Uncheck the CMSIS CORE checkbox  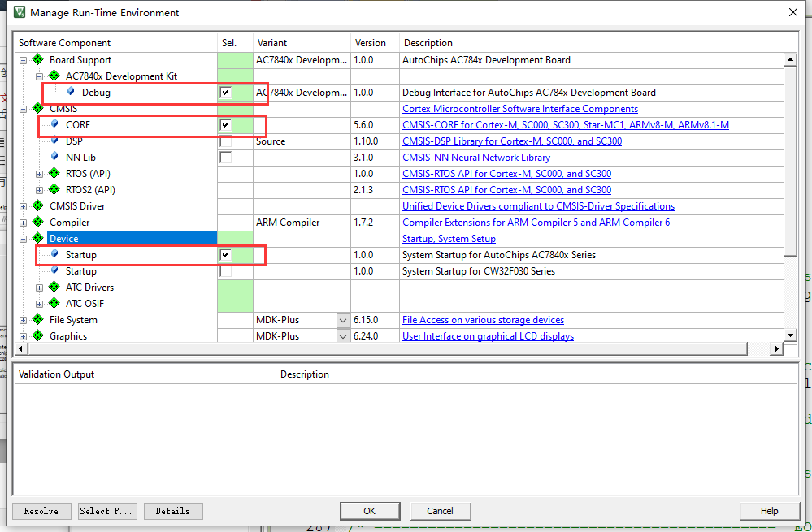coord(226,125)
